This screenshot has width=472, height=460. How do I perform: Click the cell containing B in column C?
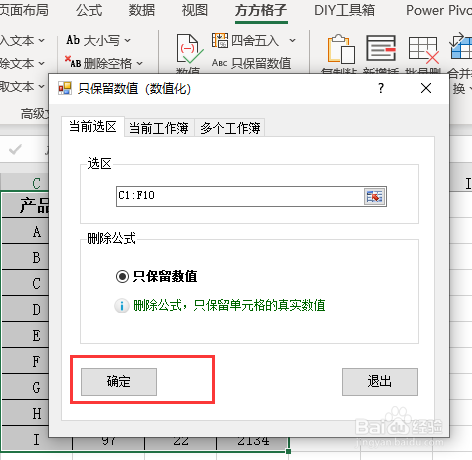(25, 257)
